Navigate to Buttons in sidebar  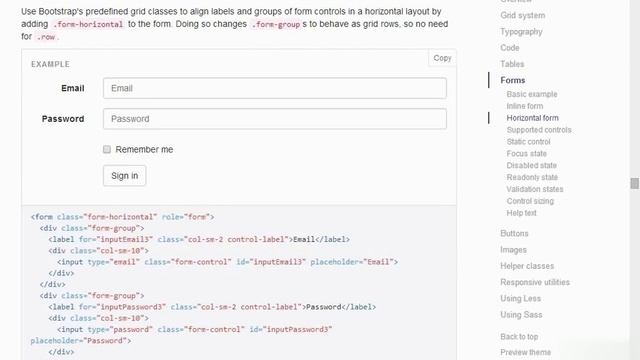[x=514, y=233]
